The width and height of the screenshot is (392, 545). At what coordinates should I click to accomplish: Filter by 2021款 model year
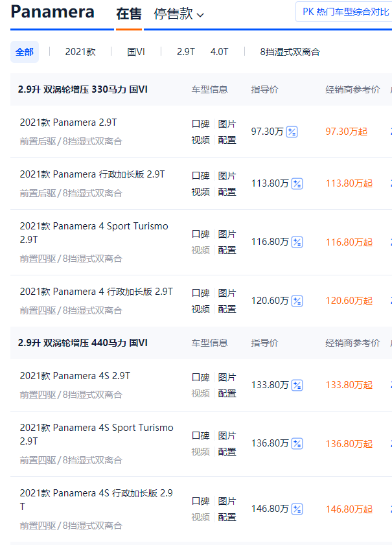point(80,52)
